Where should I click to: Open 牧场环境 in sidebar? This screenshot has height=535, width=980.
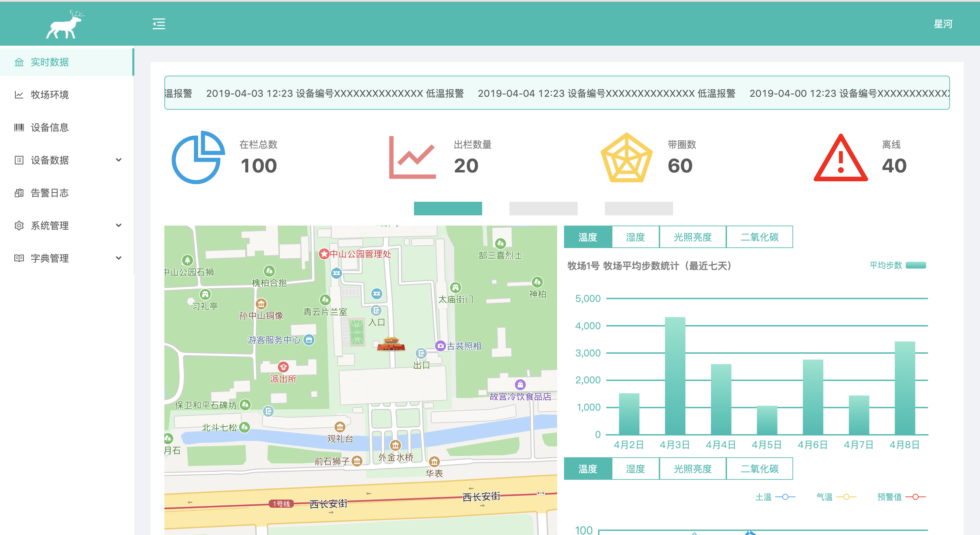pyautogui.click(x=49, y=95)
